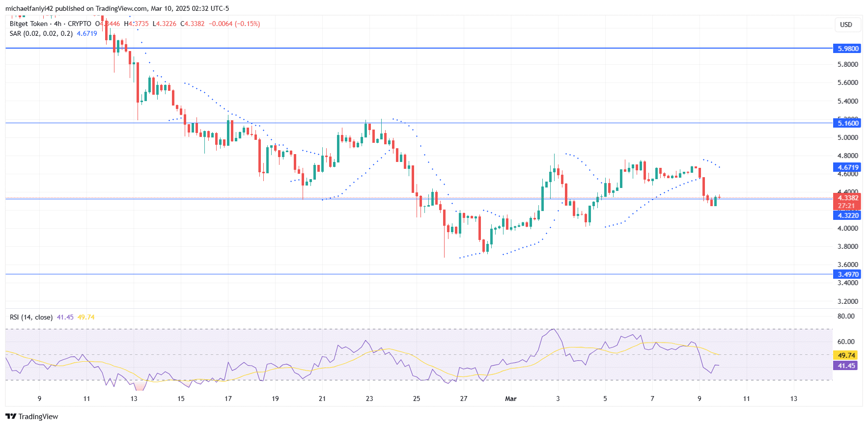The image size is (868, 426).
Task: Click the 25 label on the date axis
Action: pyautogui.click(x=417, y=399)
